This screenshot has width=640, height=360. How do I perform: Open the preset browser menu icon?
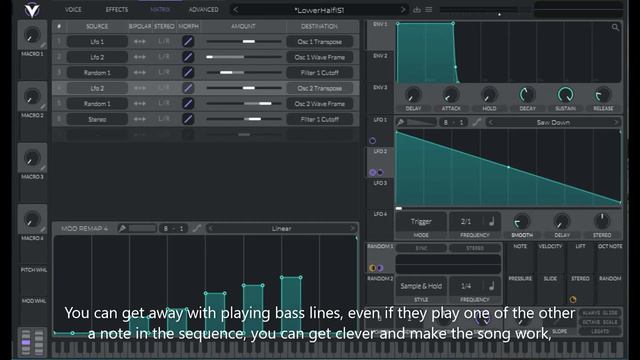429,9
